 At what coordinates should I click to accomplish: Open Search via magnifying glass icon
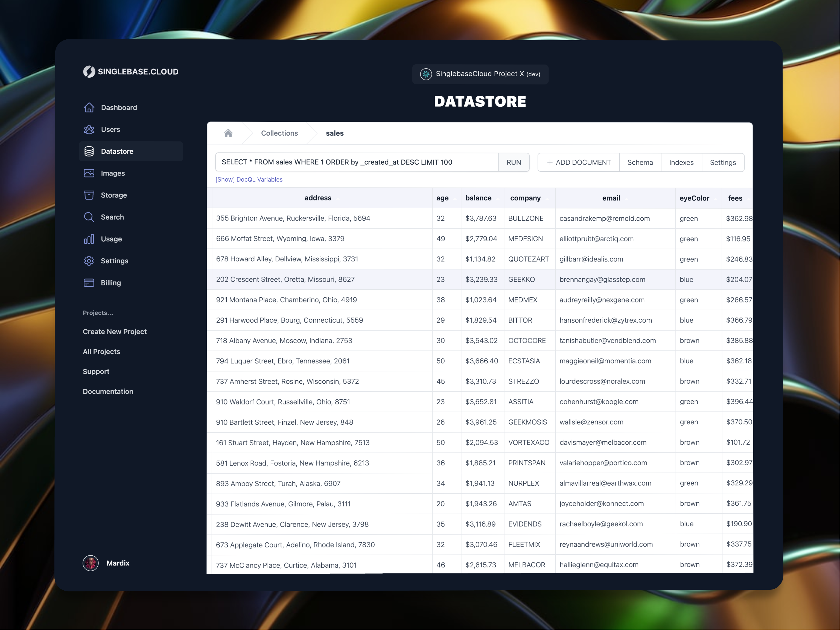[x=89, y=217]
